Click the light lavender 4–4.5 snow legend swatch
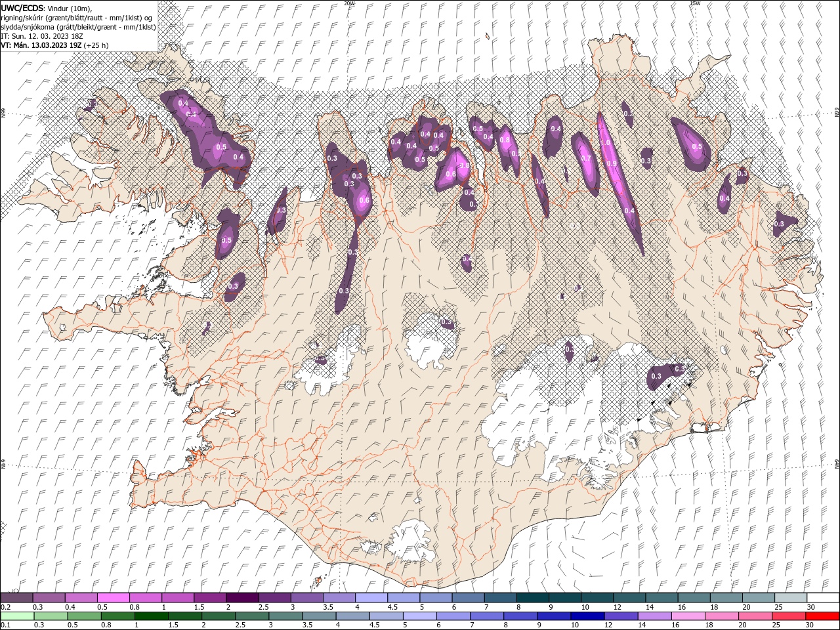The image size is (840, 630). click(x=370, y=598)
